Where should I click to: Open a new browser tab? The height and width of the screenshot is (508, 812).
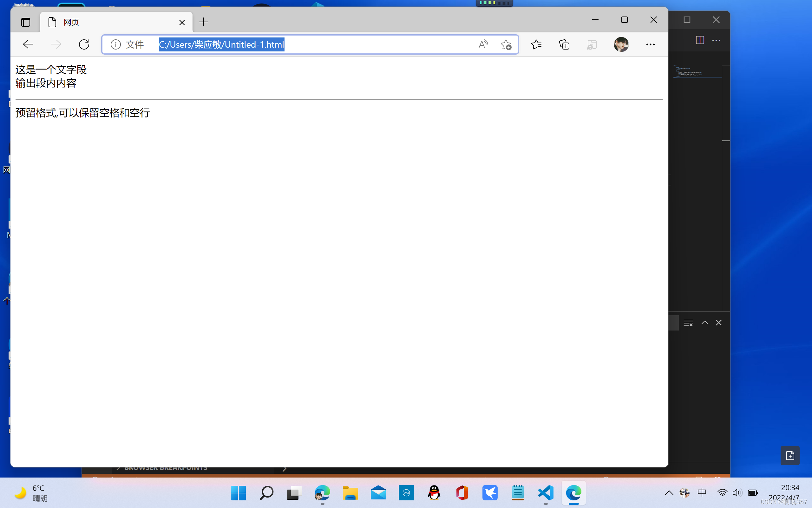(x=203, y=22)
